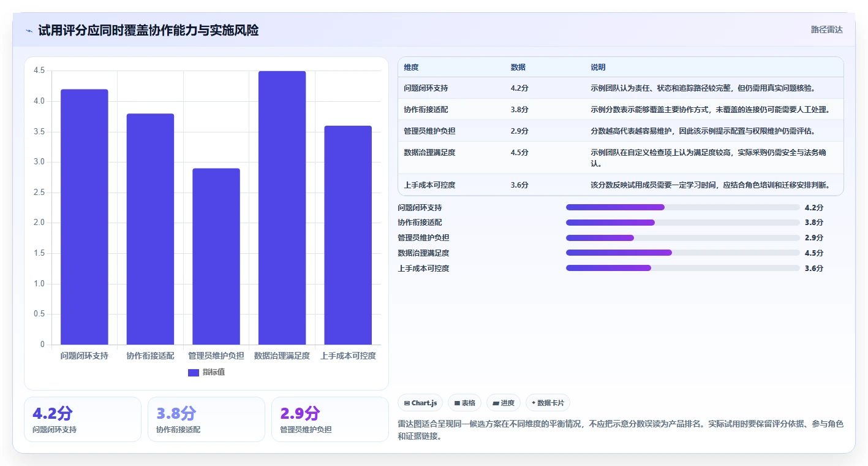This screenshot has width=868, height=466.
Task: Click the 2.9分 cell in the table
Action: pos(519,131)
